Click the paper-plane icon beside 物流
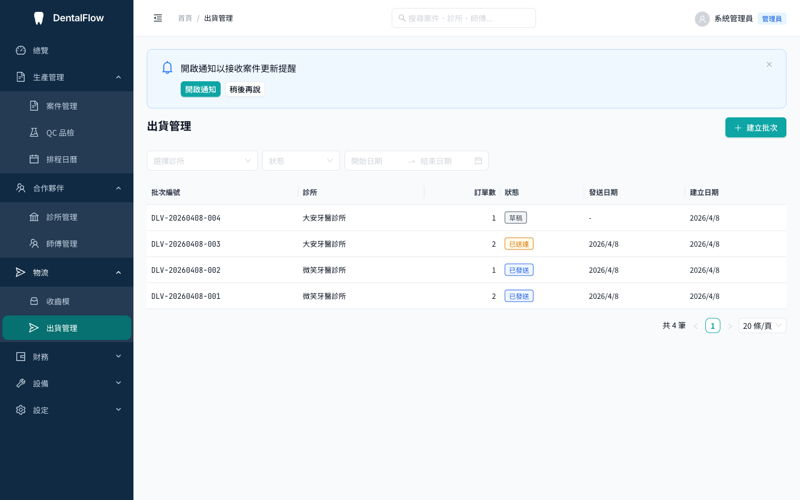 [20, 272]
